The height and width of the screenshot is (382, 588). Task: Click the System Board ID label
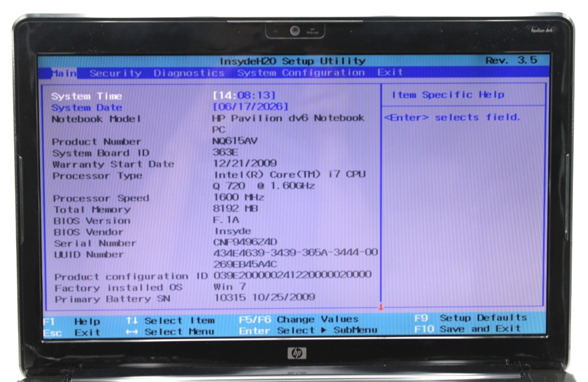click(x=101, y=153)
